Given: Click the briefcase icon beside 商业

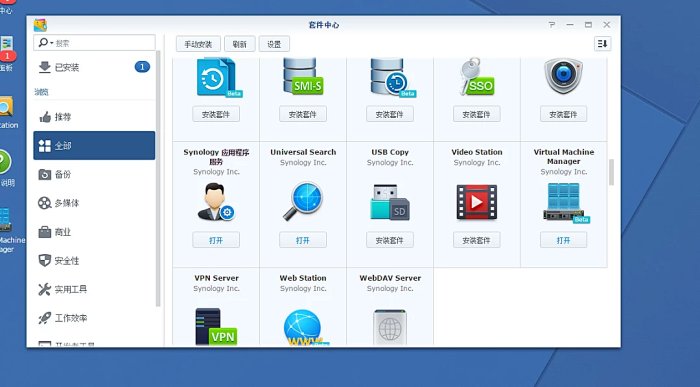Looking at the screenshot, I should point(45,232).
